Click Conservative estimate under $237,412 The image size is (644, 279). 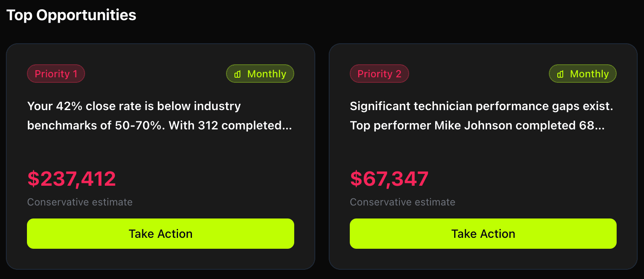click(80, 202)
